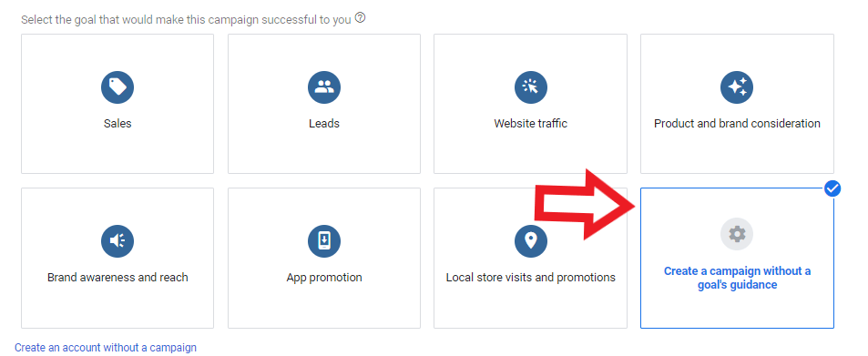Image resolution: width=868 pixels, height=356 pixels.
Task: Select the Sales goal label
Action: [117, 124]
